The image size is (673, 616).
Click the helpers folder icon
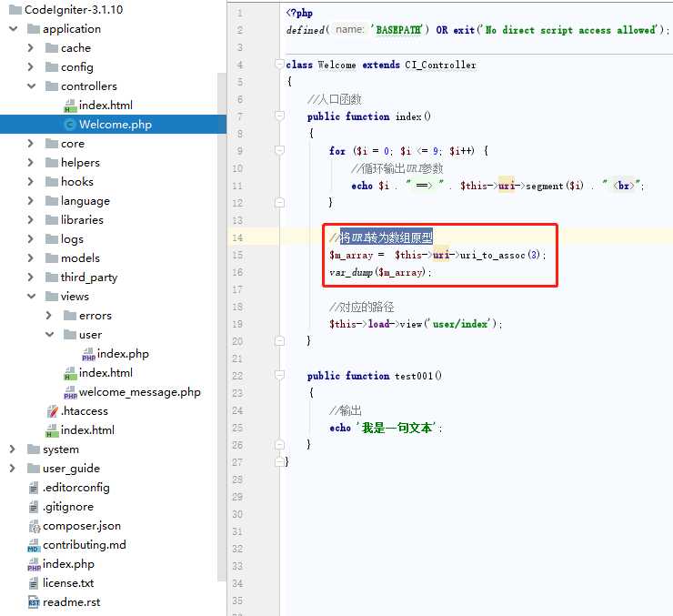(x=52, y=162)
